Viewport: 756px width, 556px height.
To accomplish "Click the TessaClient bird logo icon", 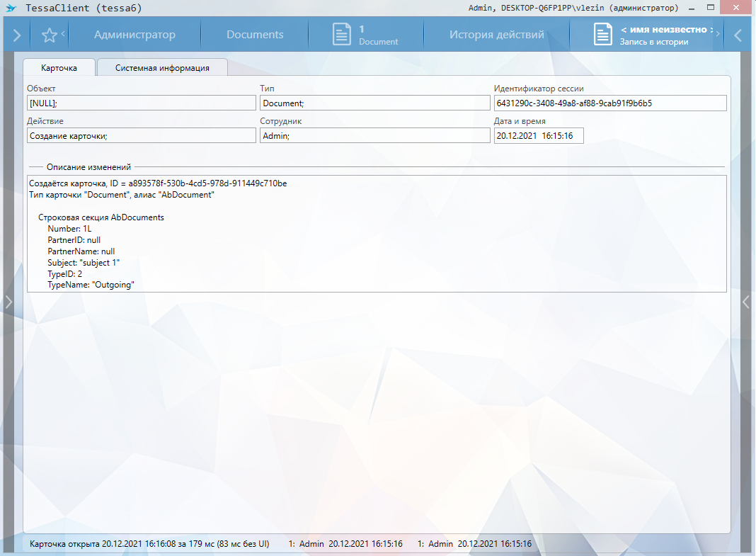I will [x=10, y=8].
